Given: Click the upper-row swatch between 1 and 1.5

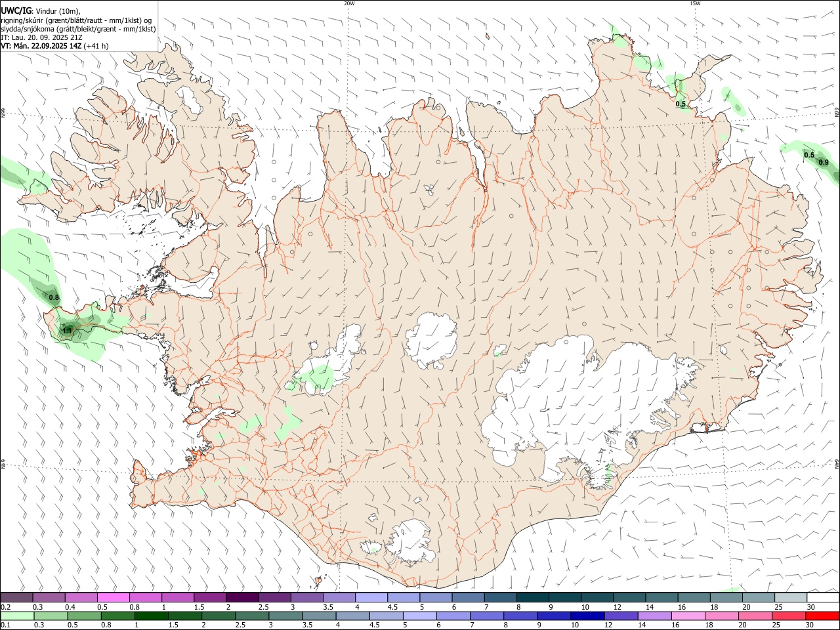Looking at the screenshot, I should (x=177, y=598).
